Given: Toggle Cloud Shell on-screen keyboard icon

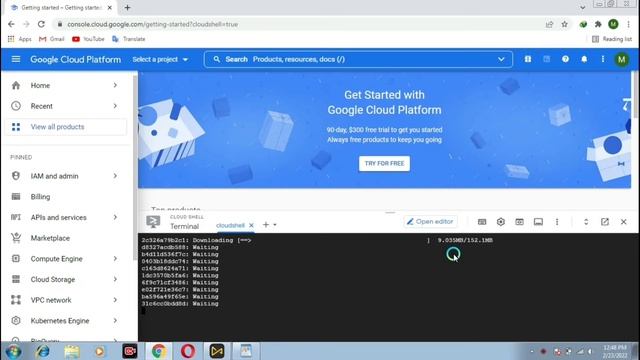Looking at the screenshot, I should point(482,222).
